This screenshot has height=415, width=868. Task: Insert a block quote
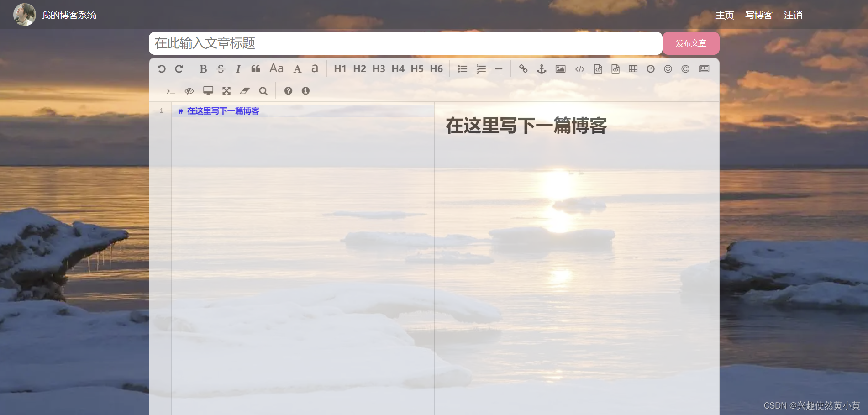[256, 69]
